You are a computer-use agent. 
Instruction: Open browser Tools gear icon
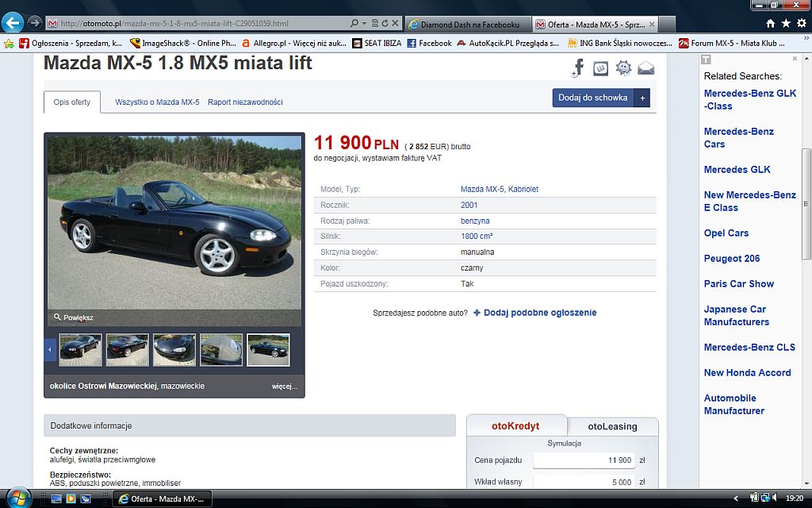[802, 23]
